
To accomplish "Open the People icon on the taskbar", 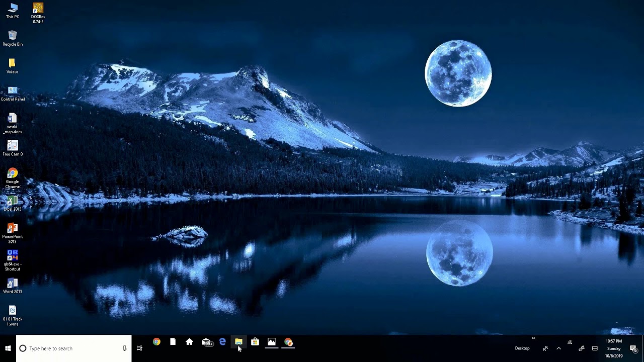I will (x=545, y=348).
